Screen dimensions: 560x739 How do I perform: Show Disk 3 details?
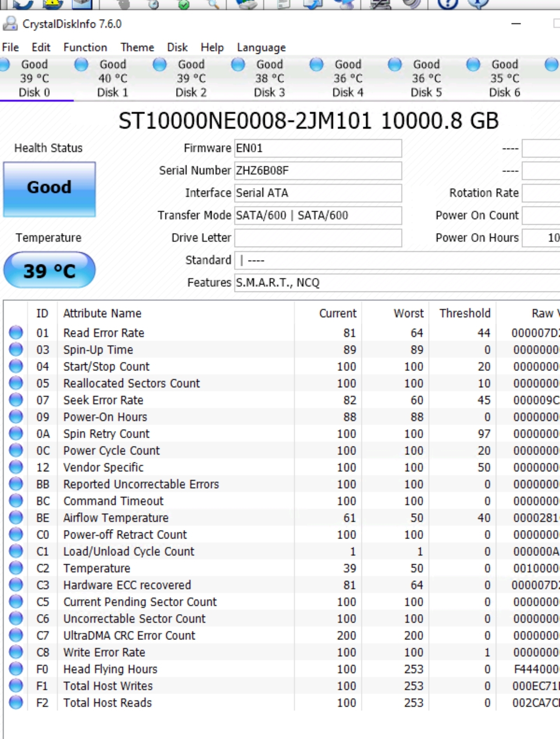pos(269,78)
